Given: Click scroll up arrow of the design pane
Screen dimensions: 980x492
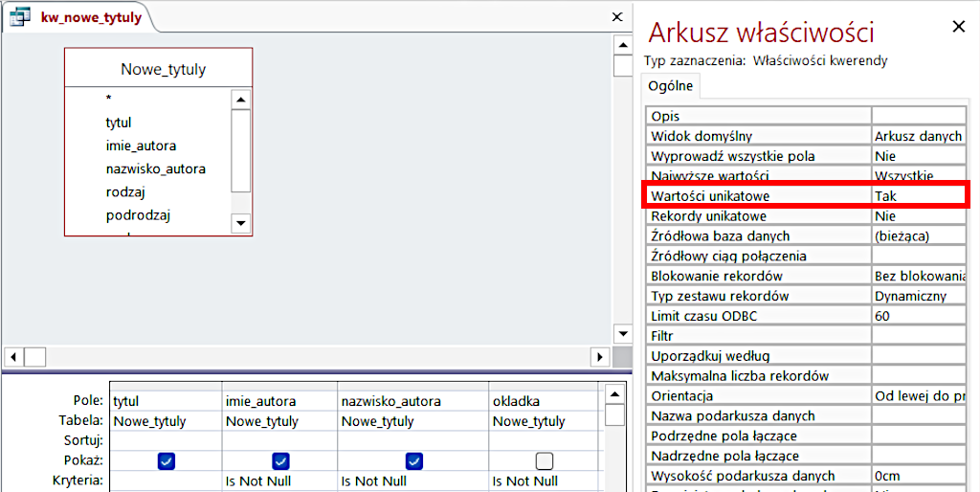Looking at the screenshot, I should pyautogui.click(x=622, y=45).
